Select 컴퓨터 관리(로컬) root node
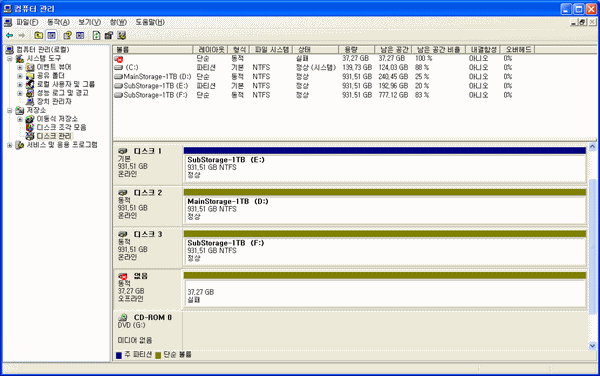This screenshot has height=376, width=600. 42,50
